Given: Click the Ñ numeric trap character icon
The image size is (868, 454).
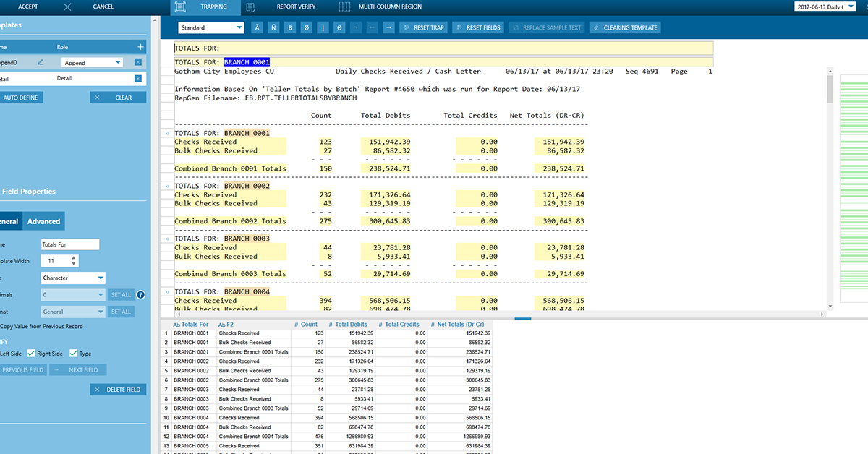Looking at the screenshot, I should [x=273, y=27].
